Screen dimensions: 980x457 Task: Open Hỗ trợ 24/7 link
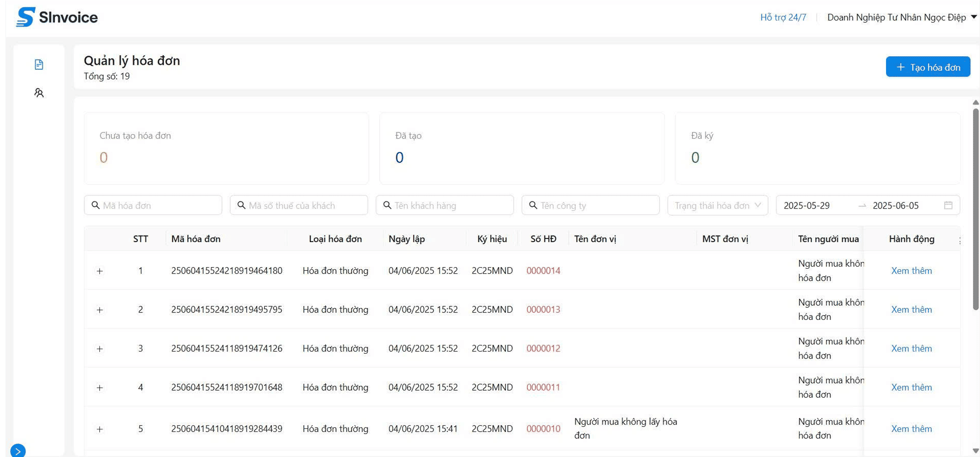coord(783,18)
